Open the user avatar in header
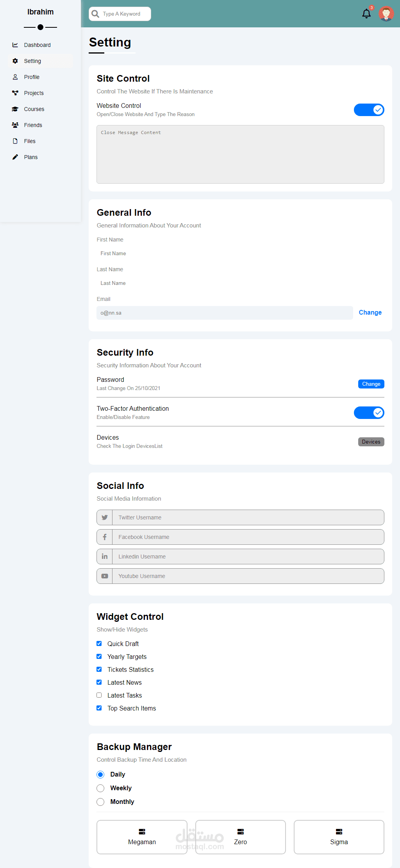This screenshot has width=400, height=868. (386, 14)
